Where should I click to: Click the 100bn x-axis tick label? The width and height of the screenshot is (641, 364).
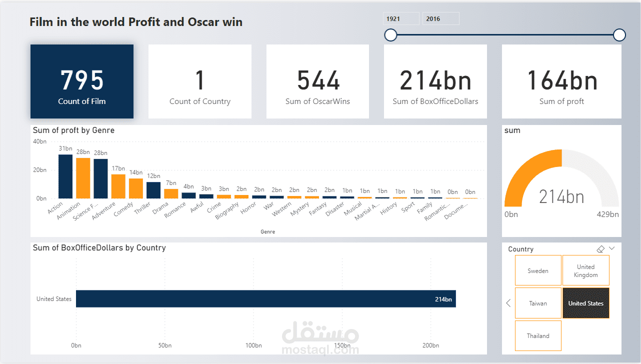pos(253,345)
